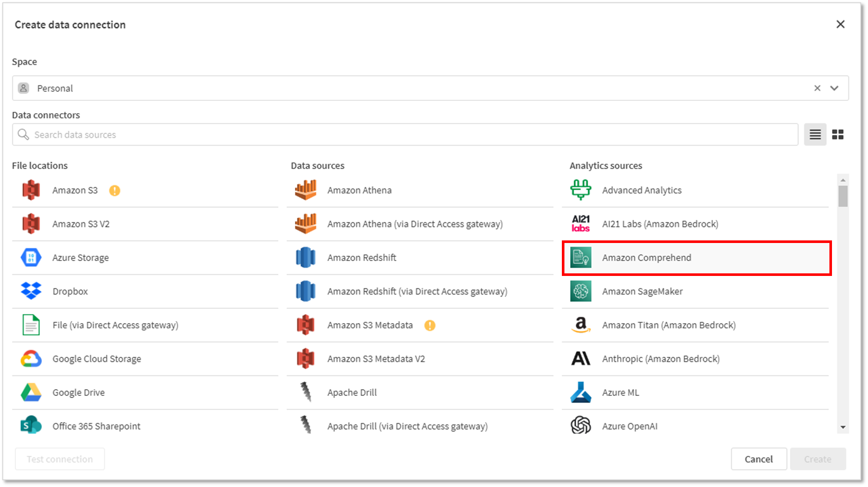The height and width of the screenshot is (487, 868).
Task: Click the Advanced Analytics plug icon
Action: coord(581,190)
